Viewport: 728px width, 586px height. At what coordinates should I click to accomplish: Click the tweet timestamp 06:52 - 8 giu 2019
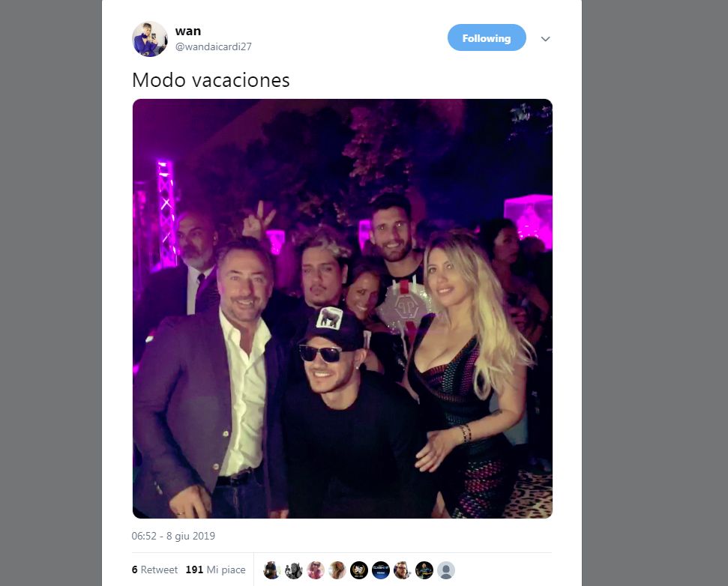(x=173, y=536)
